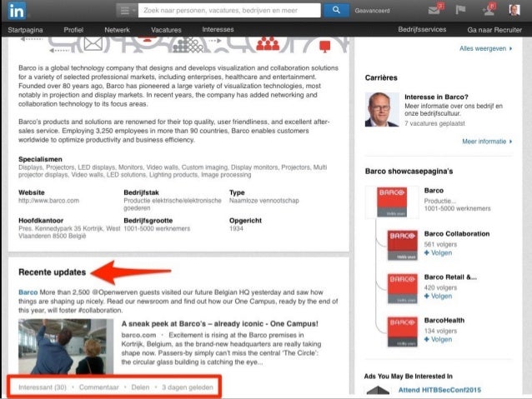Click Barco author link in update
532x399 pixels.
pyautogui.click(x=28, y=292)
